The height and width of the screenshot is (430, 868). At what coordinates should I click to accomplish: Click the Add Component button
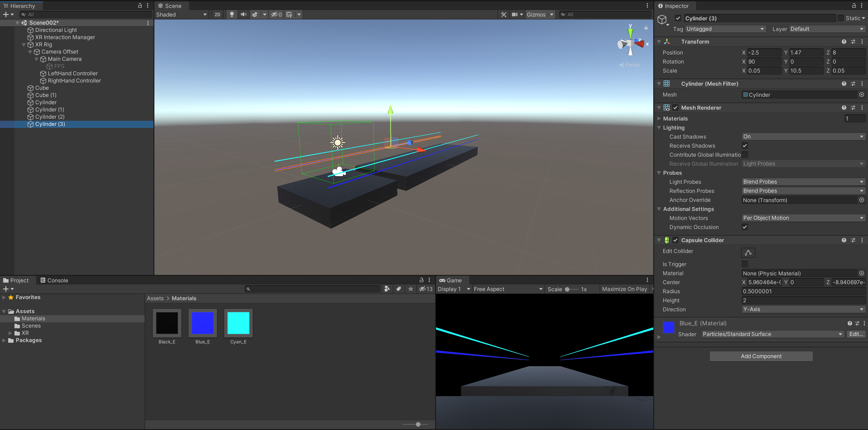tap(761, 356)
